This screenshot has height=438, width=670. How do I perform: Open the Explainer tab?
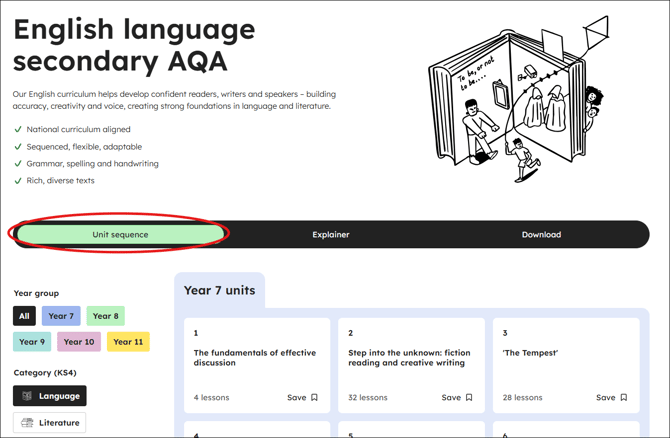[x=331, y=234]
